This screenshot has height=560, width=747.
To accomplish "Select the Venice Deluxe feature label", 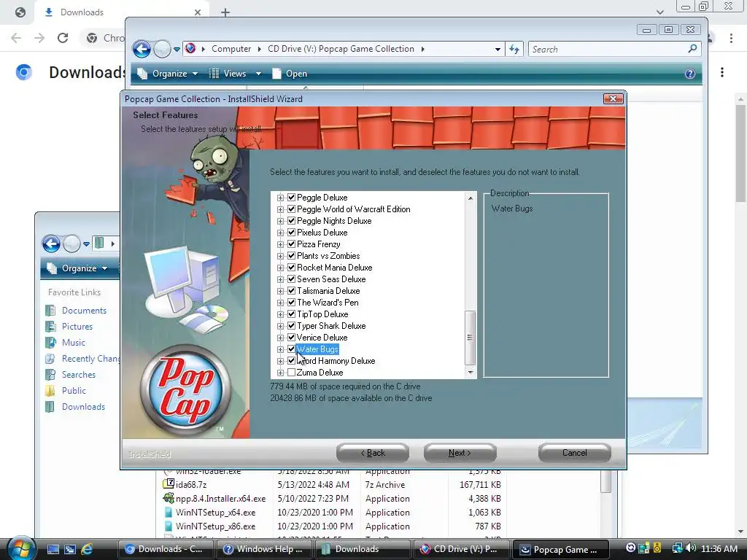I will tap(322, 338).
